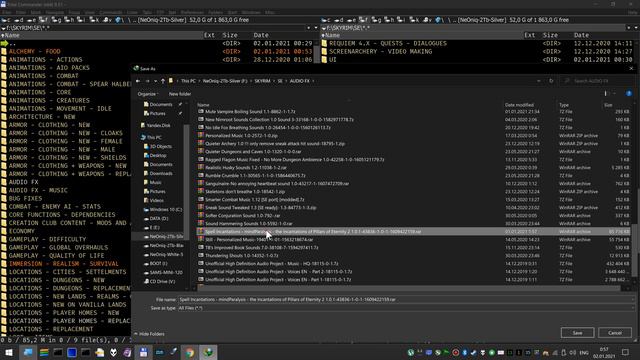
Task: Select SE breadcrumb
Action: (280, 81)
